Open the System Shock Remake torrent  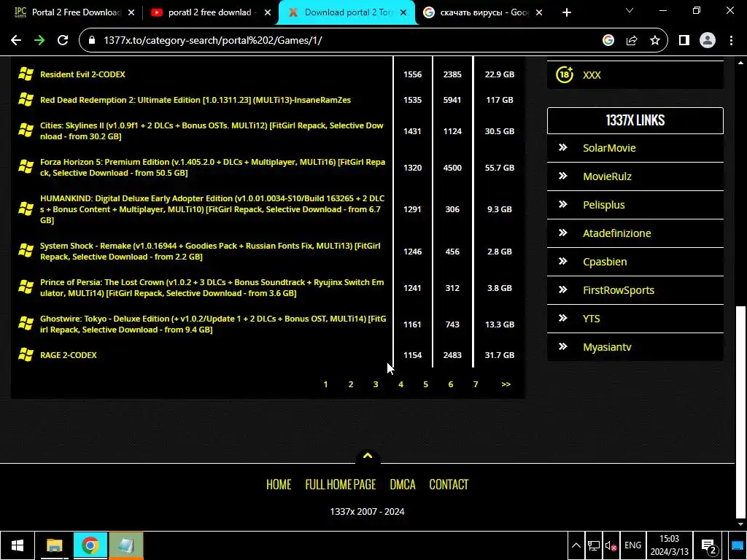tap(210, 251)
